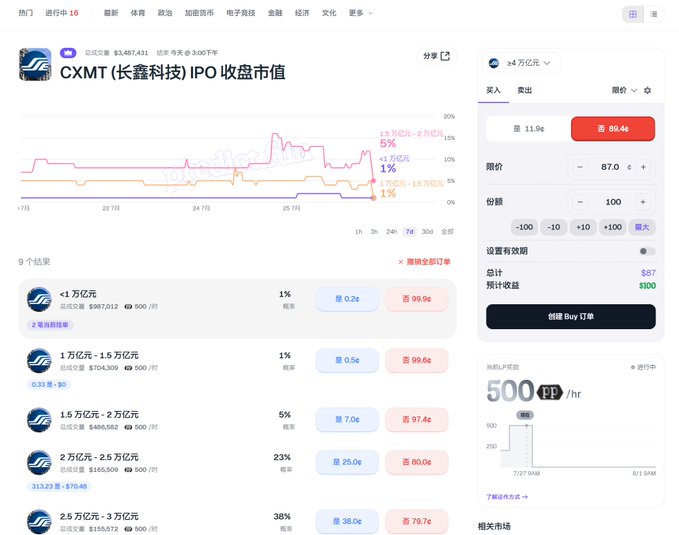Expand the 更多 categories menu

coord(360,13)
